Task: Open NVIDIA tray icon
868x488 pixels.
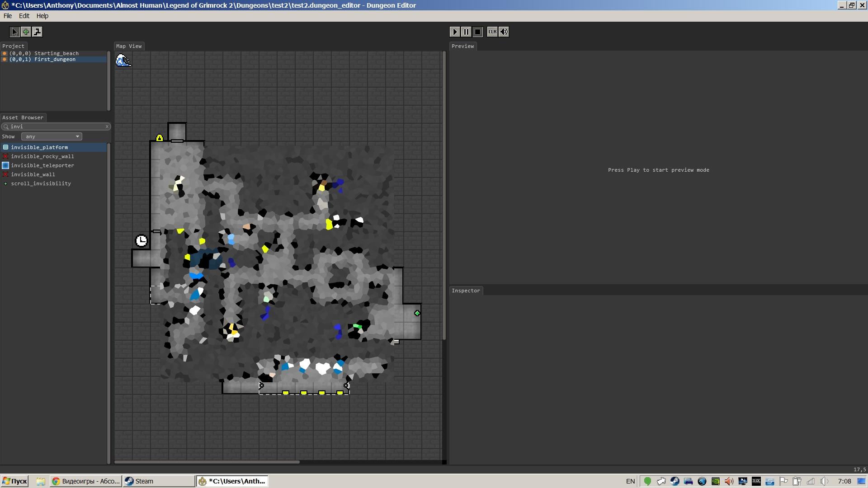Action: coord(715,481)
